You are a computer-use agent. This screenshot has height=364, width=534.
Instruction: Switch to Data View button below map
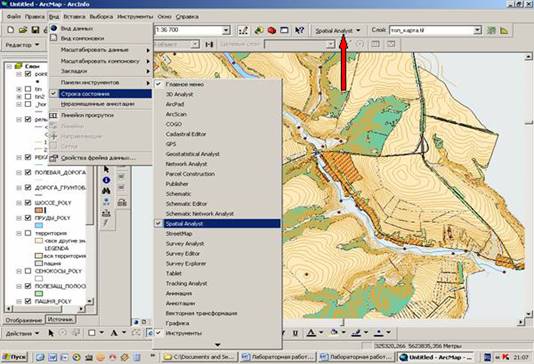[136, 322]
